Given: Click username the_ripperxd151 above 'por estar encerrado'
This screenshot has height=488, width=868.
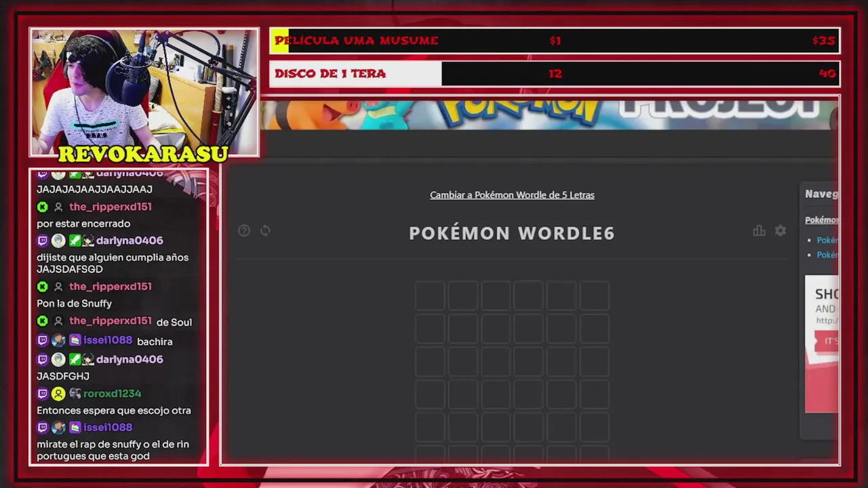Looking at the screenshot, I should [x=111, y=207].
